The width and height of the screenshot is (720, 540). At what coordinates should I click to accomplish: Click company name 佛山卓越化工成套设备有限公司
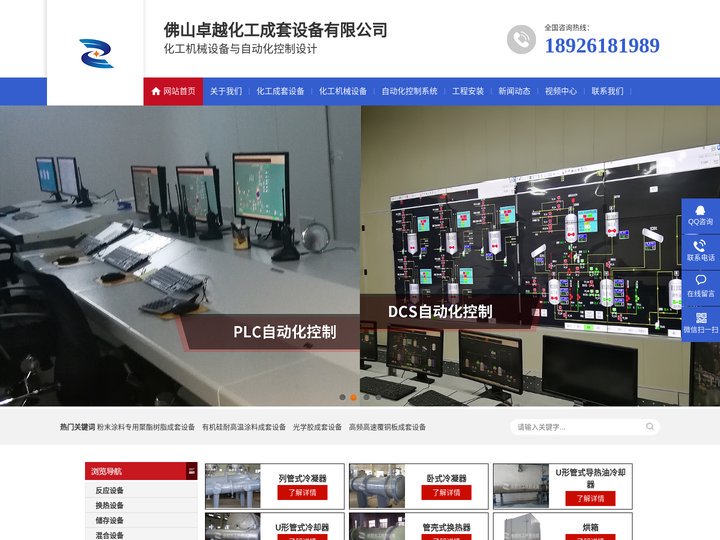click(x=276, y=30)
